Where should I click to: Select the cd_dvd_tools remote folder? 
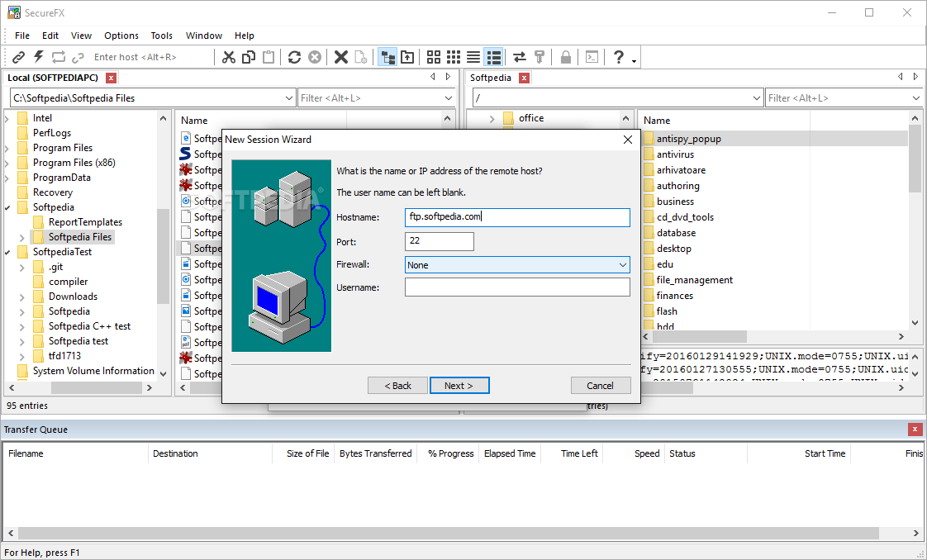(x=685, y=216)
